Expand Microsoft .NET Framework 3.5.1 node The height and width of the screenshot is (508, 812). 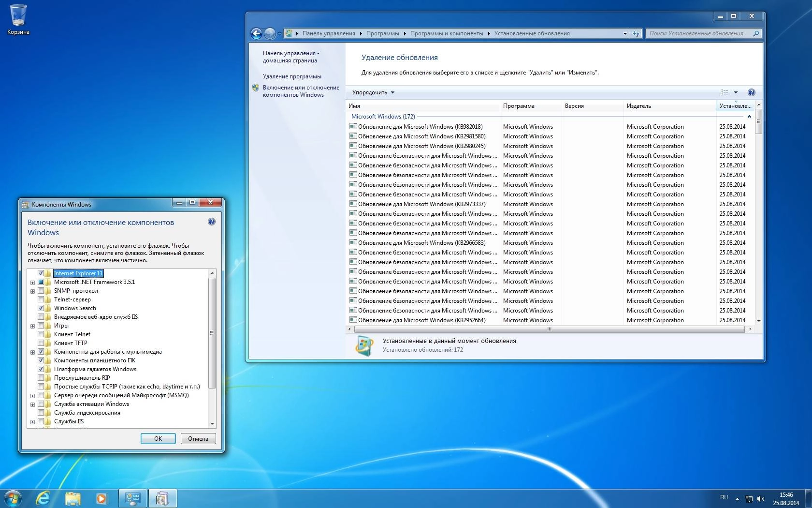[32, 283]
